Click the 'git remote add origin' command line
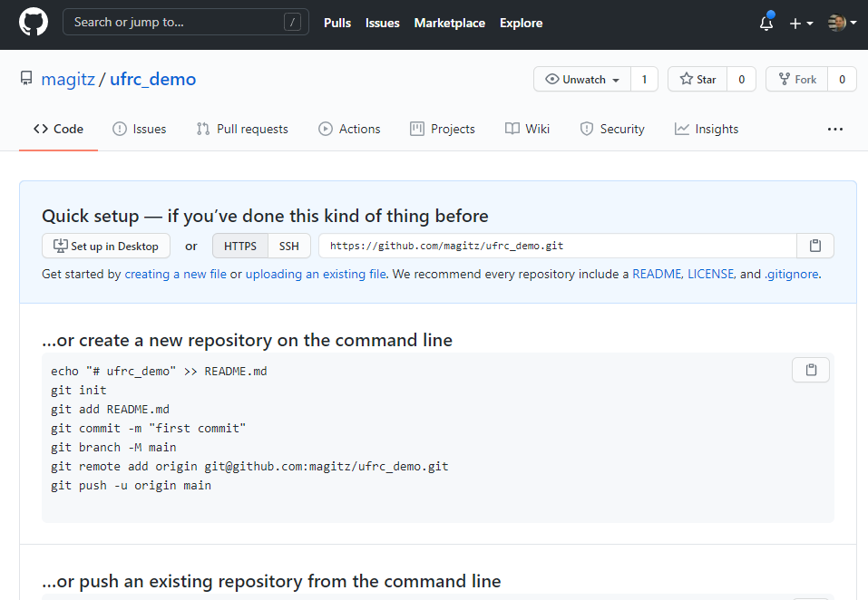868x600 pixels. click(249, 466)
